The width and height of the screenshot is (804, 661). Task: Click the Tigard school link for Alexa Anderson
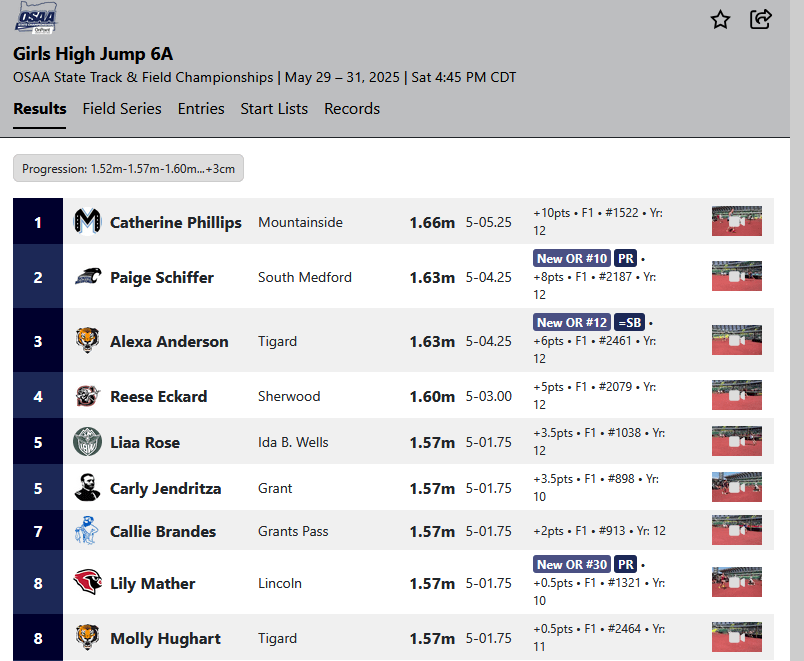coord(277,341)
